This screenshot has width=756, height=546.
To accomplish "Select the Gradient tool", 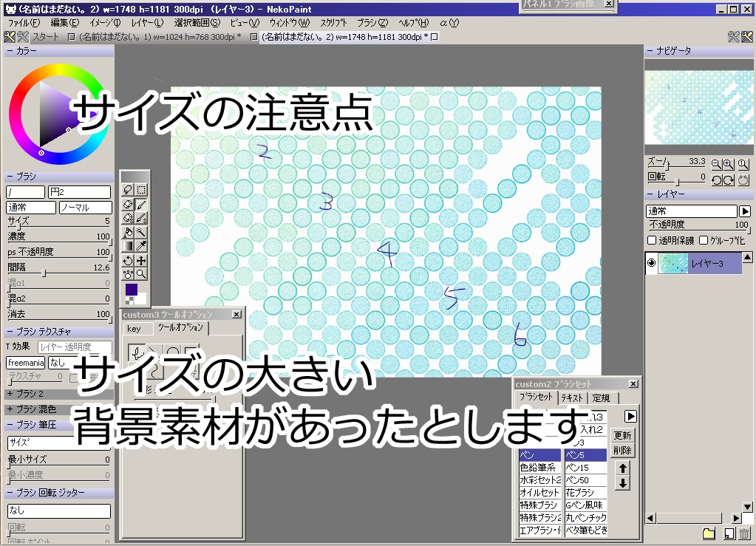I will click(128, 246).
